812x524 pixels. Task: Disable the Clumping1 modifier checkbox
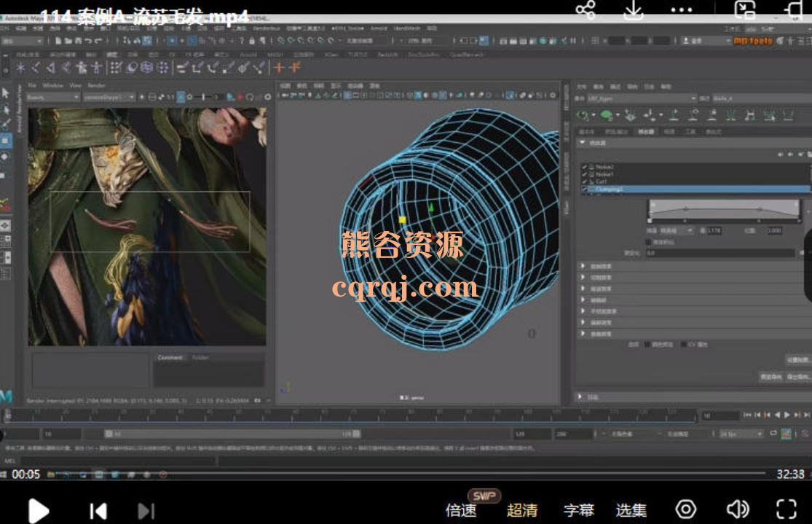585,189
